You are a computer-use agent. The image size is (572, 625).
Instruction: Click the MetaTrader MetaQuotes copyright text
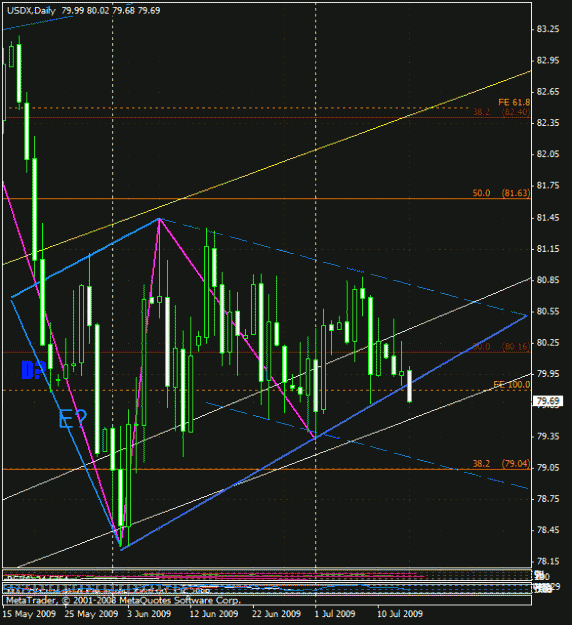coord(123,600)
